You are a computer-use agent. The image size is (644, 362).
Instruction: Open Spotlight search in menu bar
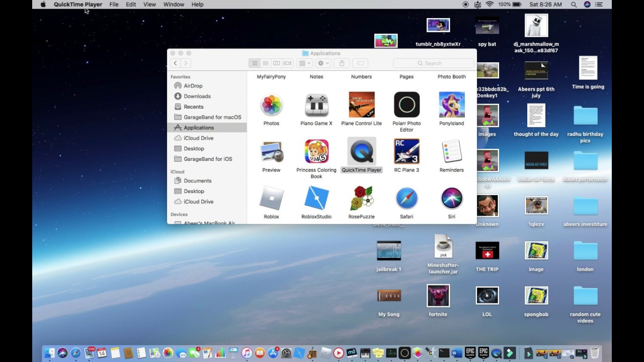[574, 5]
